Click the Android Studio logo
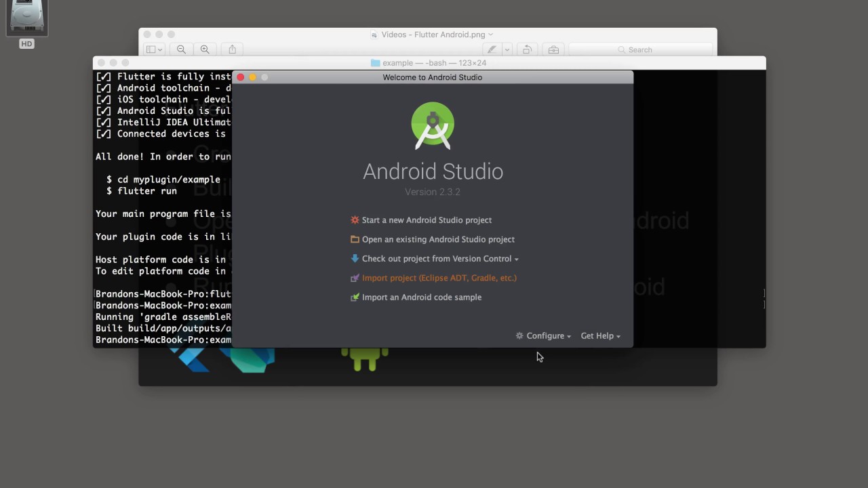The image size is (868, 488). point(433,125)
